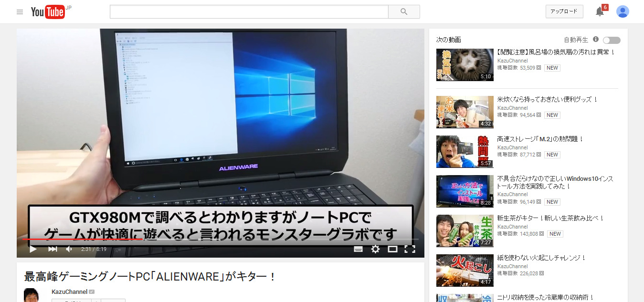Screen dimensions: 644x302
Task: Open the 風呂場の換気扇 video thumbnail
Action: pyautogui.click(x=465, y=65)
